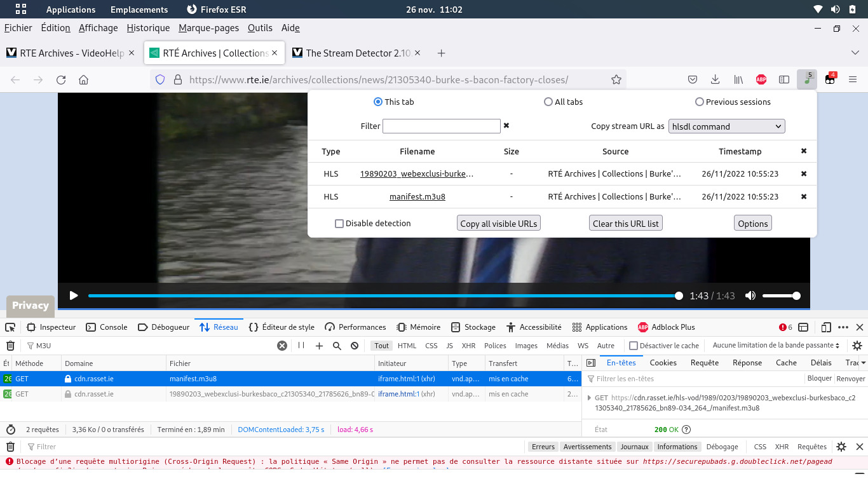The height and width of the screenshot is (488, 868).
Task: Show hidden request detail tabs chevron
Action: point(864,363)
